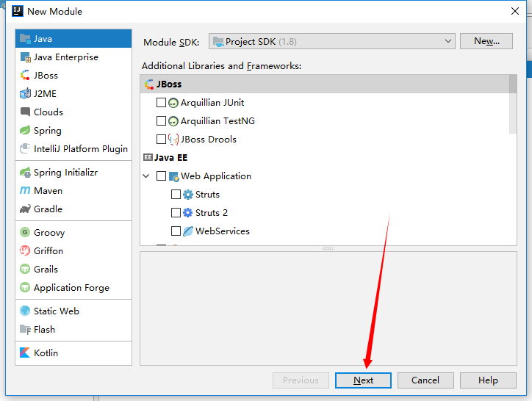Enable the Arquillian JUnit checkbox
The image size is (532, 401).
[x=161, y=103]
